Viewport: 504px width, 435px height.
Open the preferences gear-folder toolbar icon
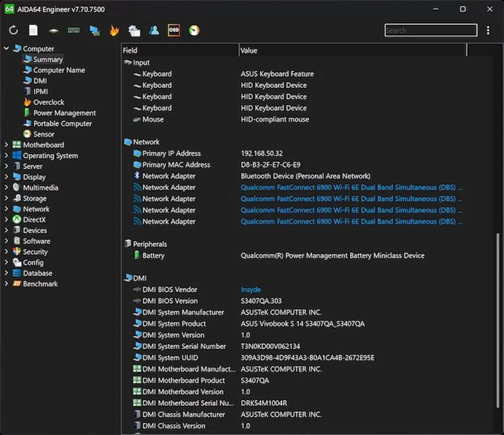(x=134, y=31)
